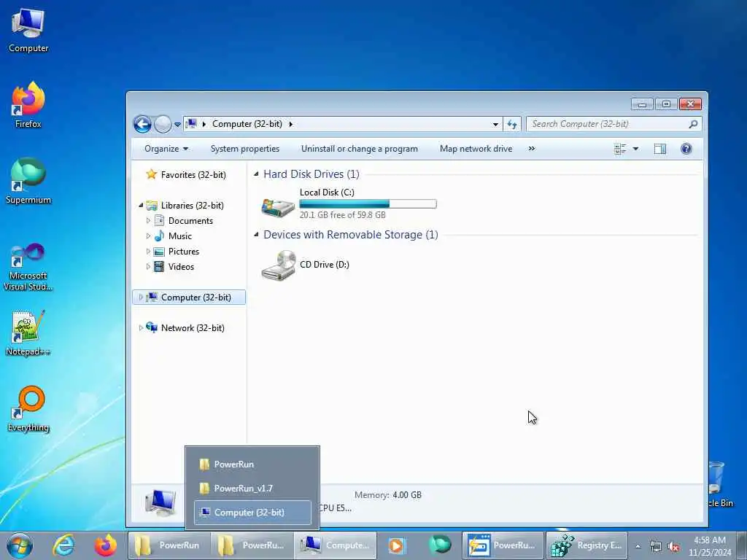Open Windows Media Player taskbar icon
Viewport: 747px width, 560px height.
pos(396,545)
